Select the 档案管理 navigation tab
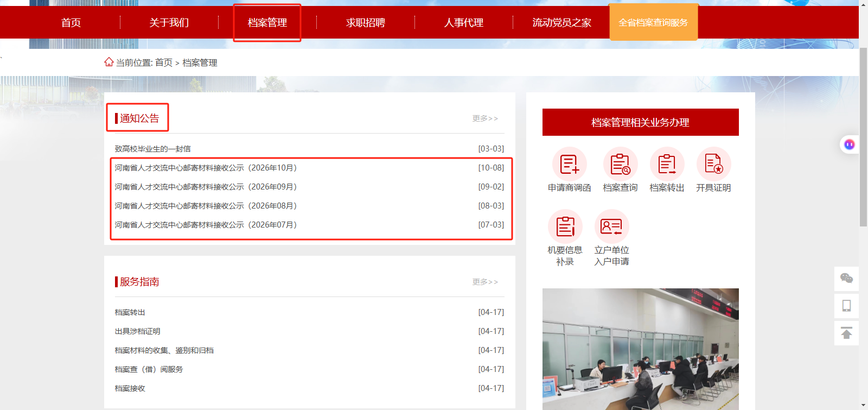Screen dimensions: 868x410 click(267, 23)
